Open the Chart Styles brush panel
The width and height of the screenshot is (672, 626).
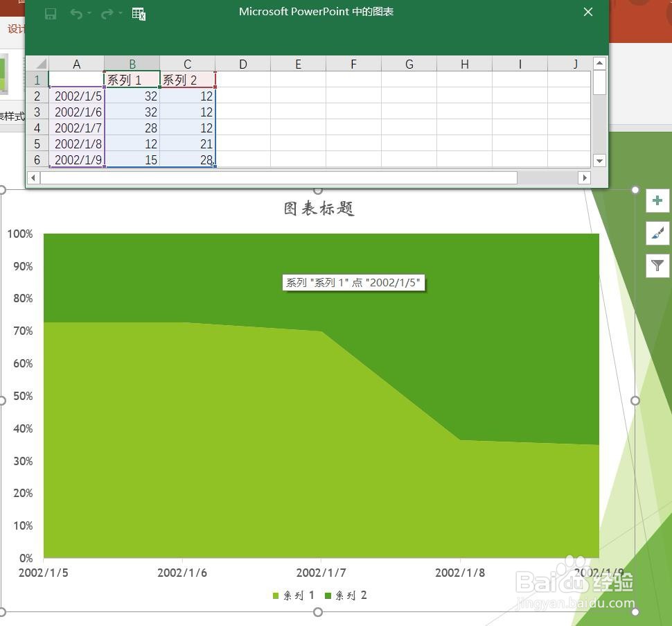click(656, 233)
